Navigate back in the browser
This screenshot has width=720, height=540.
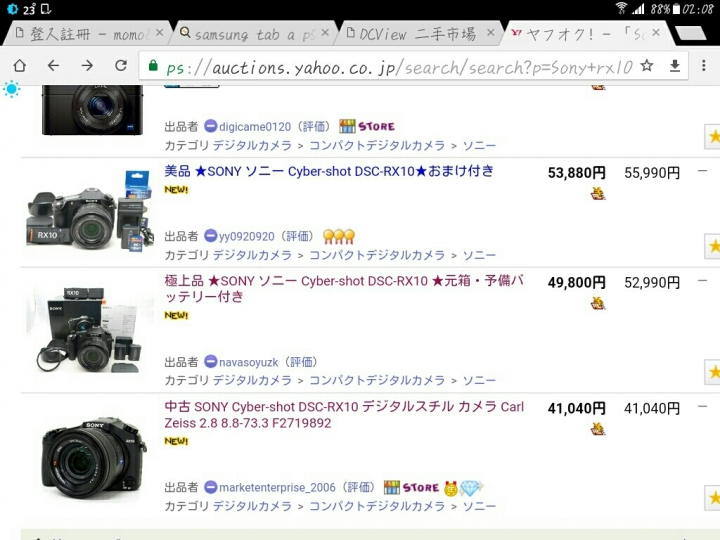point(53,66)
